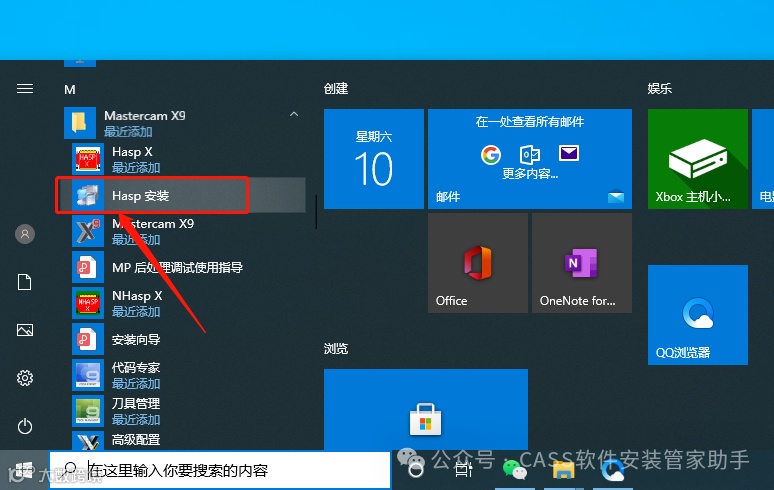The height and width of the screenshot is (490, 774).
Task: Open the Pictures sidebar icon
Action: pos(25,330)
